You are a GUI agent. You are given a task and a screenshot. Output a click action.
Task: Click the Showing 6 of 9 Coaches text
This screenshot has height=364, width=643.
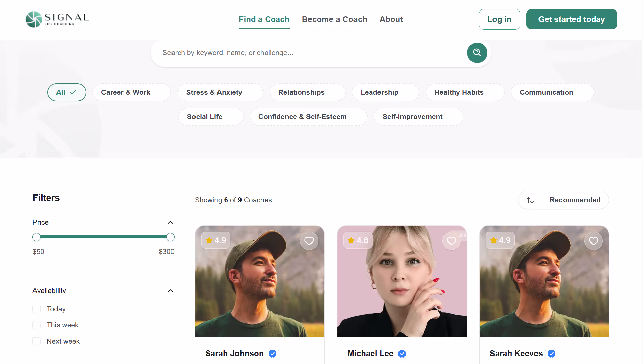click(x=233, y=200)
